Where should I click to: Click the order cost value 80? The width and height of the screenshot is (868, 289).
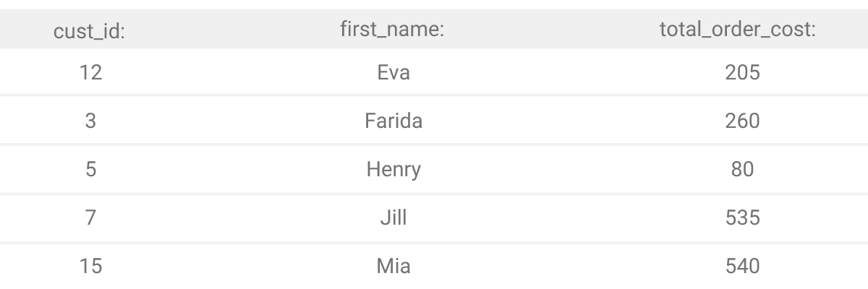click(742, 169)
